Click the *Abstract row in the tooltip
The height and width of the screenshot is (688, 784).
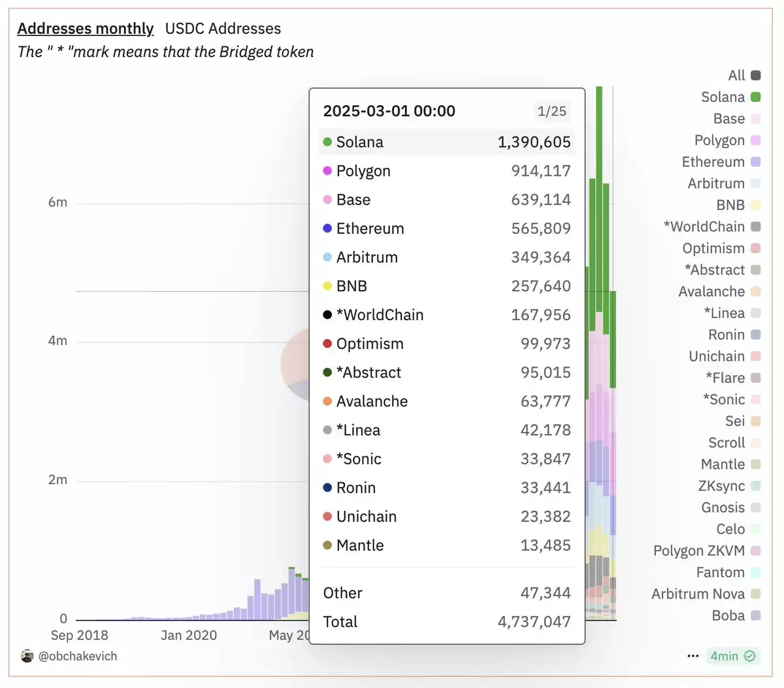point(447,372)
